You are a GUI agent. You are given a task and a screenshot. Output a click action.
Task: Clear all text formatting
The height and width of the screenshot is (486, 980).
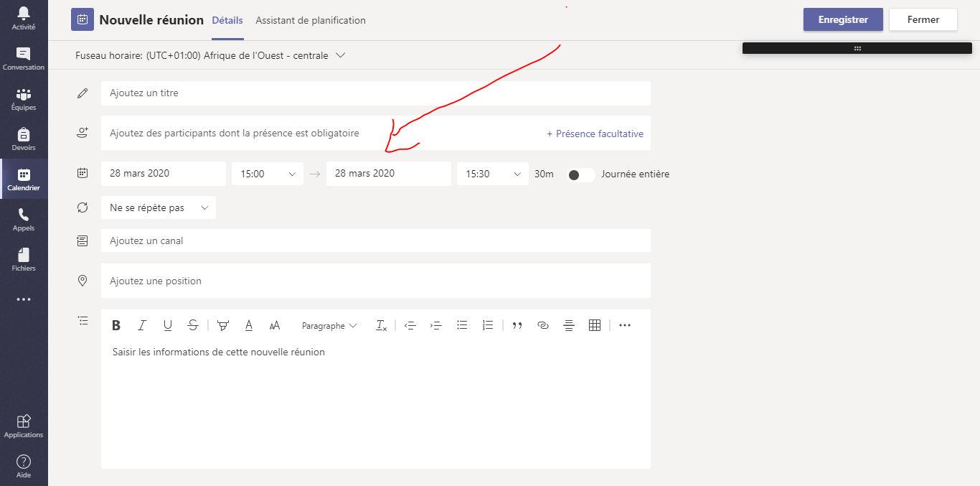(381, 325)
